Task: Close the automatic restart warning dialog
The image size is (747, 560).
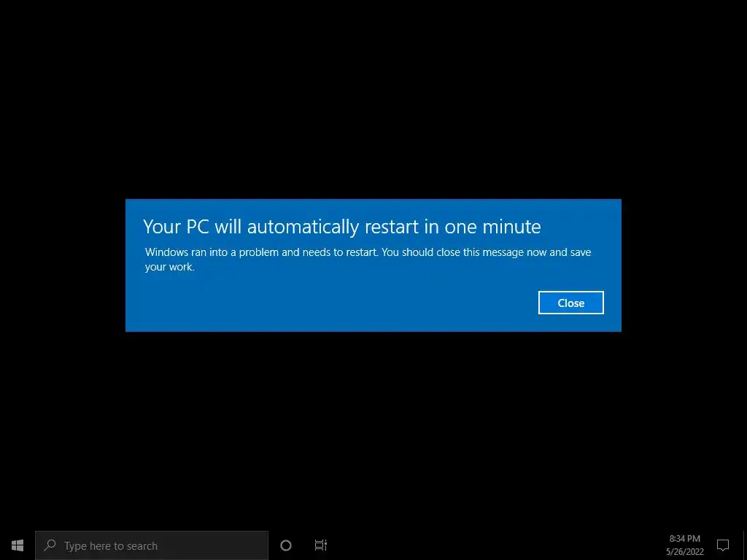Action: coord(570,303)
